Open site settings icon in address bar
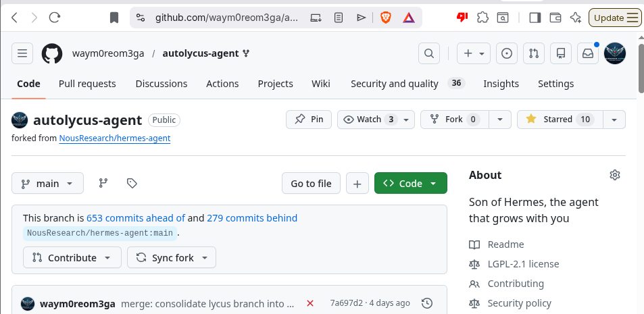 (x=141, y=18)
